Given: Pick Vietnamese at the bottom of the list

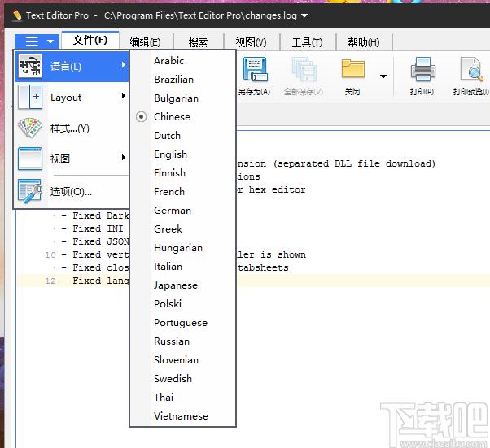Looking at the screenshot, I should (181, 416).
